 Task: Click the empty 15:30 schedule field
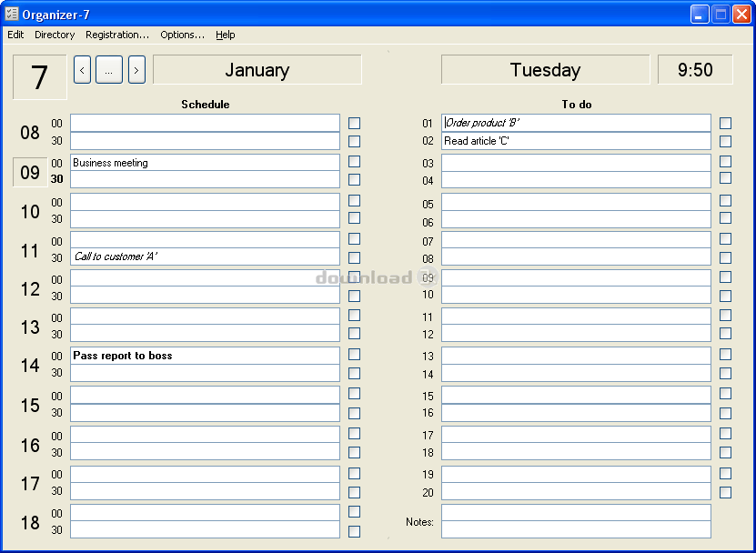pyautogui.click(x=205, y=413)
